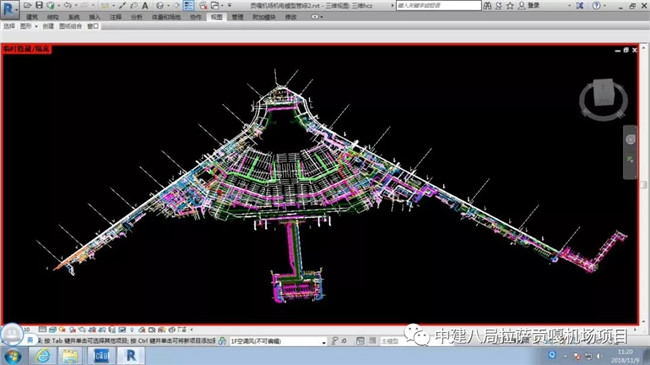Switch to the CAD app in taskbar
This screenshot has height=365, width=650.
click(x=101, y=356)
